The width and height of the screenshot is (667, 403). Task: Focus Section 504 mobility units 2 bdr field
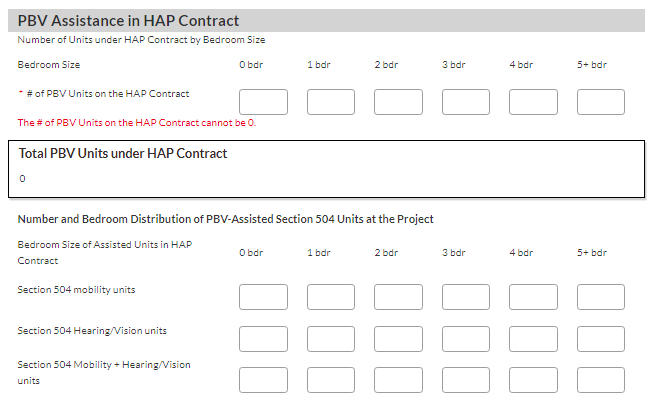click(398, 297)
